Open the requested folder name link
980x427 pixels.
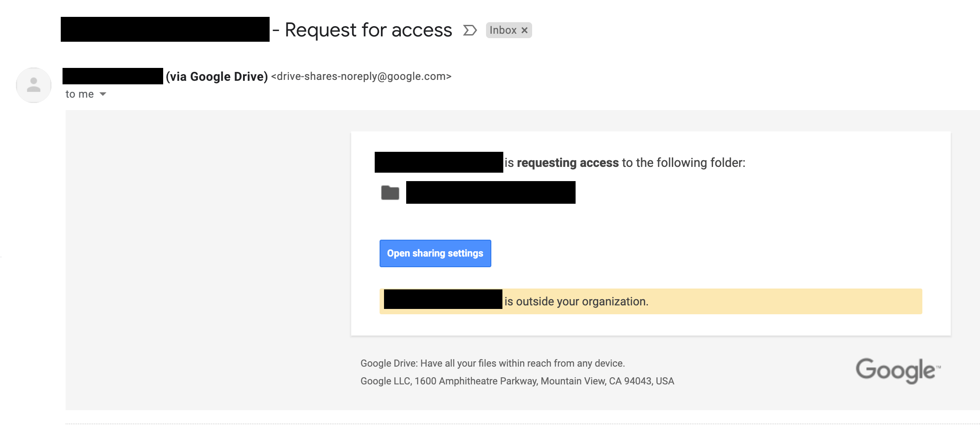click(x=490, y=193)
